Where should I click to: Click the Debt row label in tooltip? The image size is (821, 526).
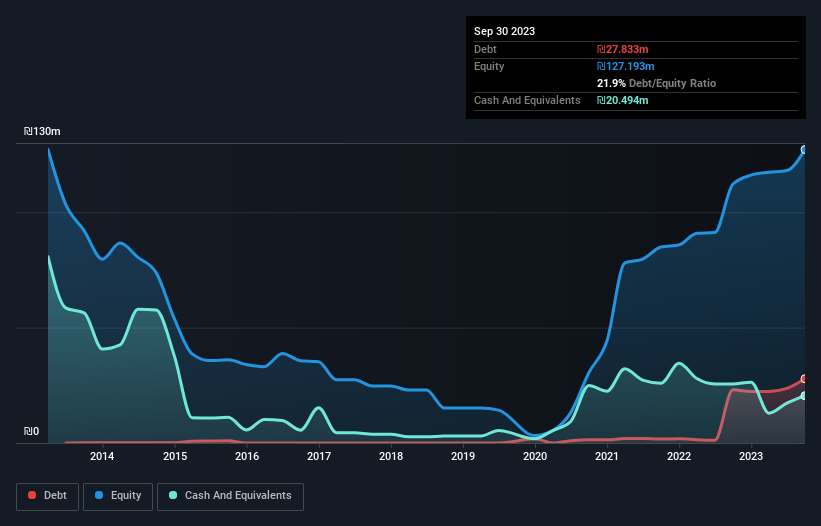485,49
